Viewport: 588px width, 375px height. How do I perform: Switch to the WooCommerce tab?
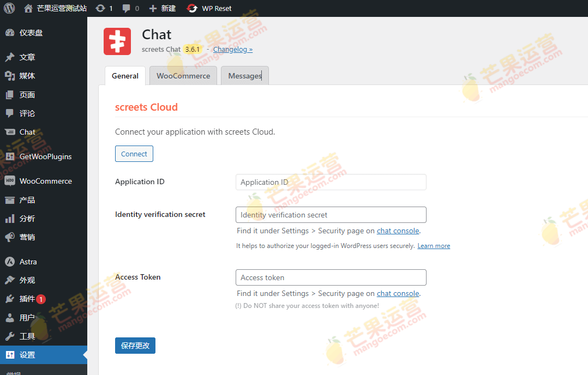click(x=183, y=76)
